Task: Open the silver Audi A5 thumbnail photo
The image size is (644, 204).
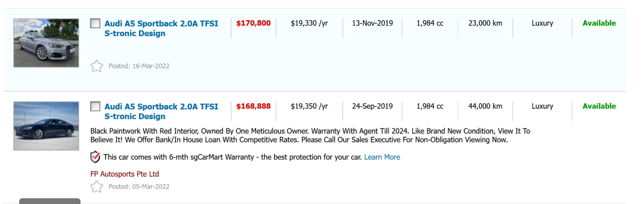Action: click(46, 43)
